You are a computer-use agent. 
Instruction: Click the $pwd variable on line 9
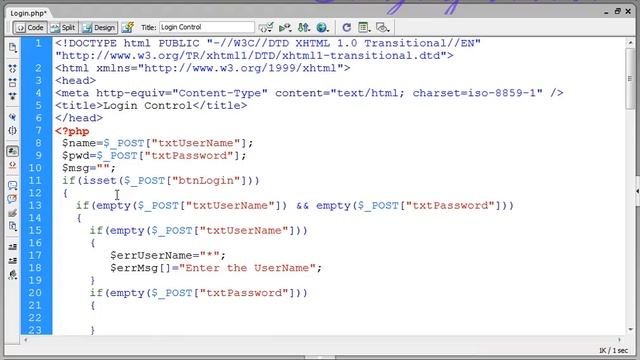click(x=76, y=156)
